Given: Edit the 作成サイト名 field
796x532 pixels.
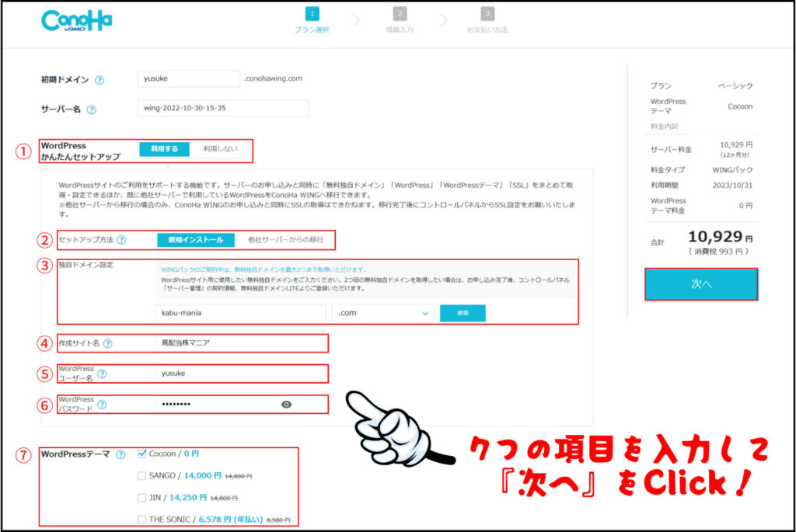Looking at the screenshot, I should click(241, 343).
